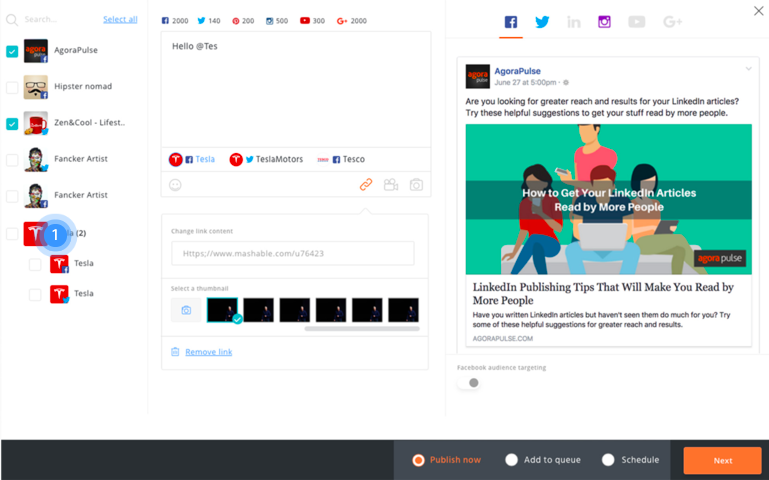Open the emoji picker smiley icon

[x=175, y=185]
